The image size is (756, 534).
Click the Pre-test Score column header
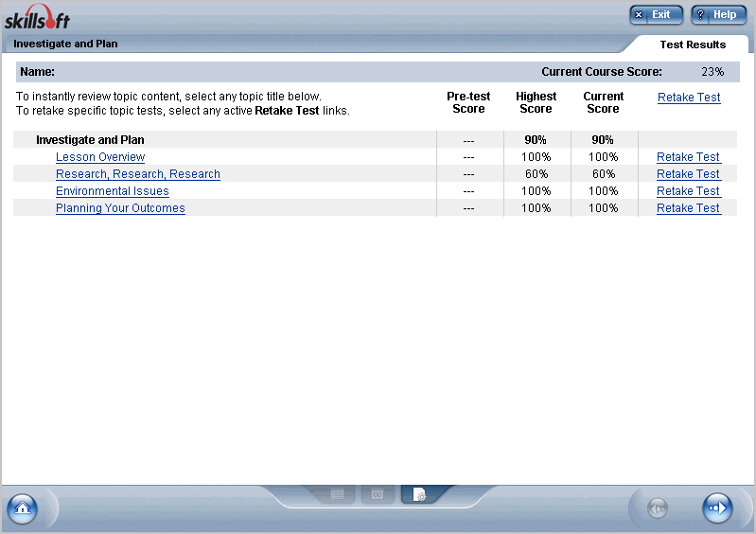point(468,102)
